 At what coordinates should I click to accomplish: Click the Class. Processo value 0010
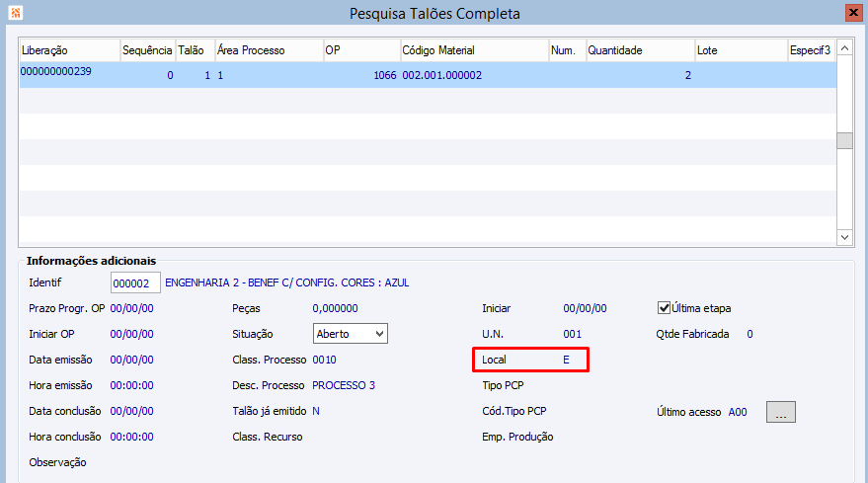pyautogui.click(x=325, y=360)
